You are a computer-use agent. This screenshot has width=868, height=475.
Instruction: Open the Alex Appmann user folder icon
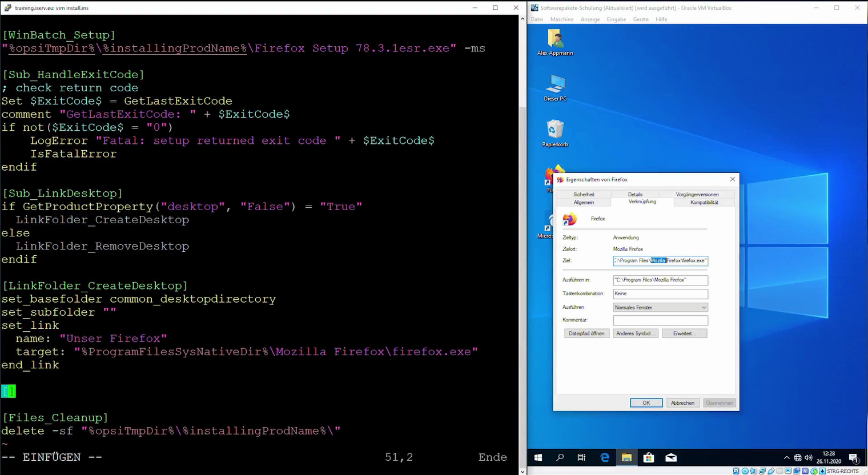point(555,39)
